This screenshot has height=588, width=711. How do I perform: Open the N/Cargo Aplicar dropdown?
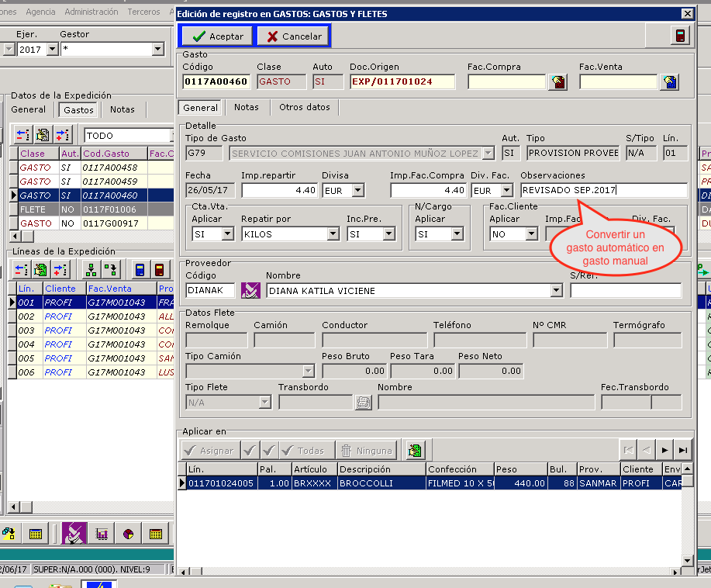[456, 233]
